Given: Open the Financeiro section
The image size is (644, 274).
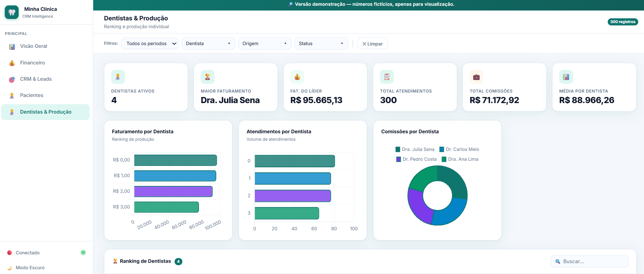Looking at the screenshot, I should (45, 63).
